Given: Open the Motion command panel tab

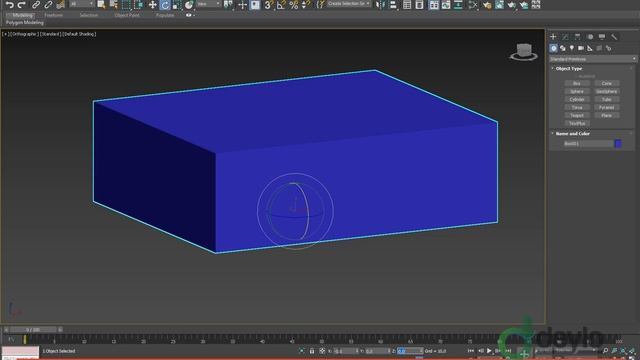Looking at the screenshot, I should (590, 37).
